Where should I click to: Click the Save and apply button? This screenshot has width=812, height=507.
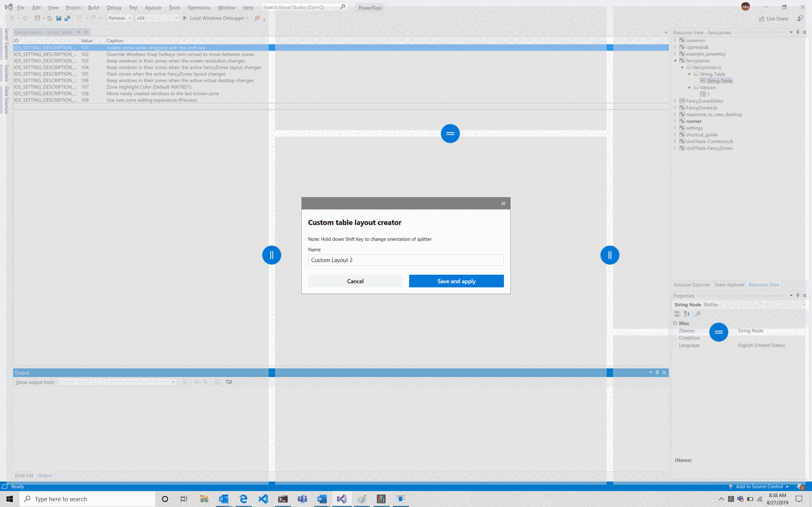click(x=456, y=280)
